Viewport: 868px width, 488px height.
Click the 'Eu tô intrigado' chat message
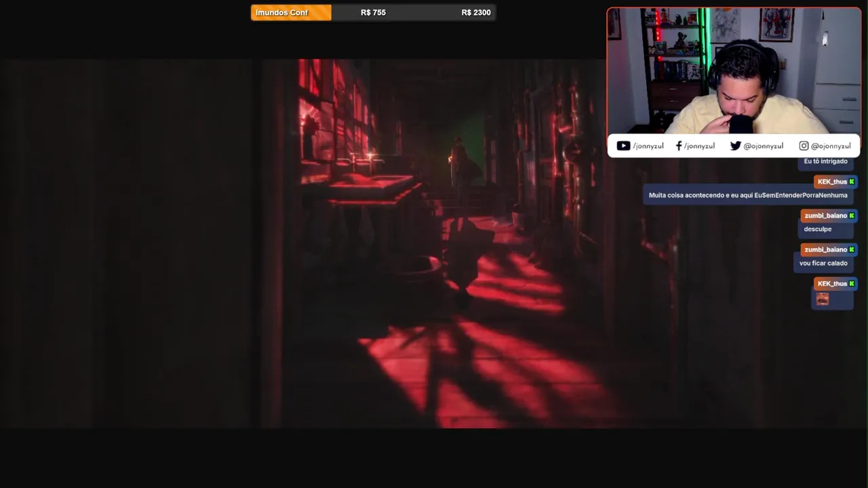(x=825, y=161)
